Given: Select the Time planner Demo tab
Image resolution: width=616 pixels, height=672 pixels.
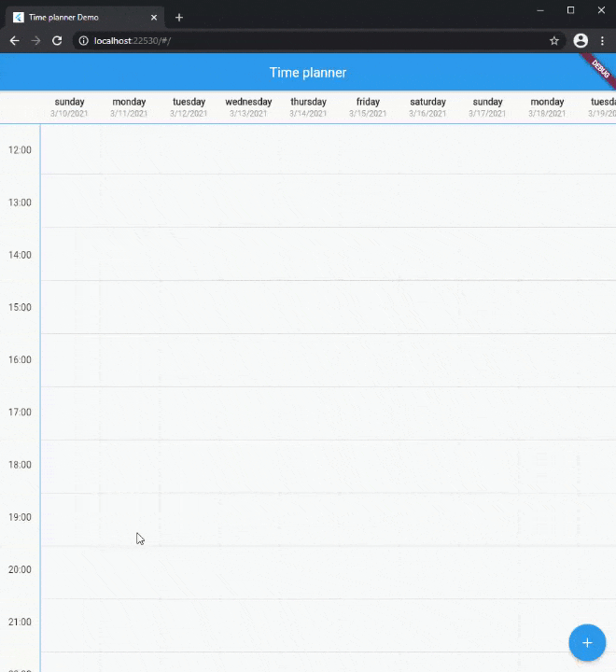Looking at the screenshot, I should pyautogui.click(x=85, y=18).
